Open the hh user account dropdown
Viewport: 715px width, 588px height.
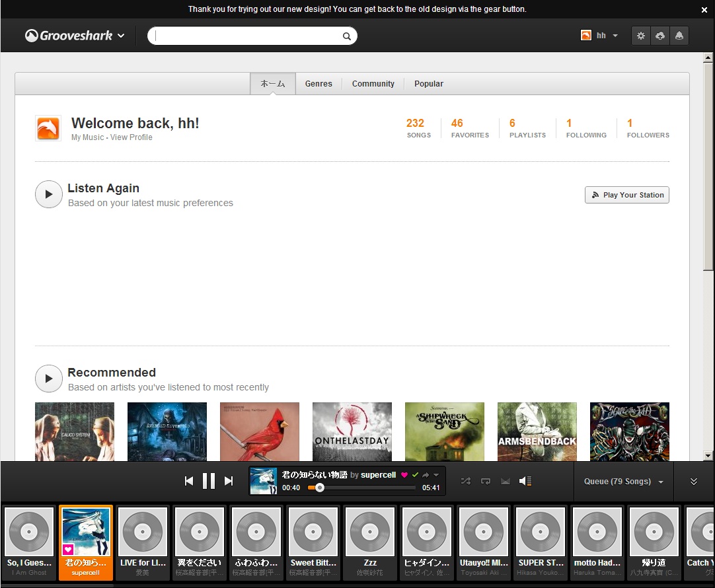599,36
